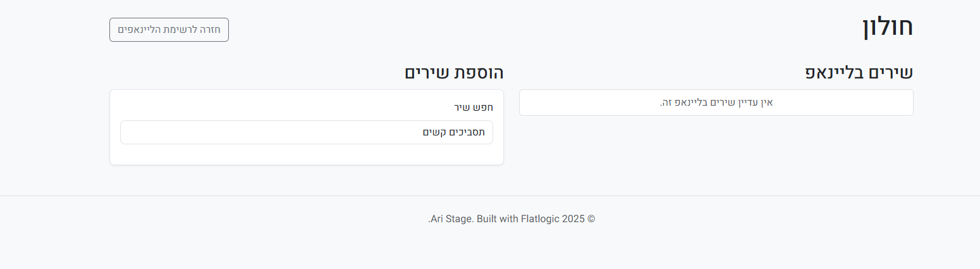Screen dimensions: 980x269
Task: Select the "הוספת שירים" section heading
Action: coord(454,72)
